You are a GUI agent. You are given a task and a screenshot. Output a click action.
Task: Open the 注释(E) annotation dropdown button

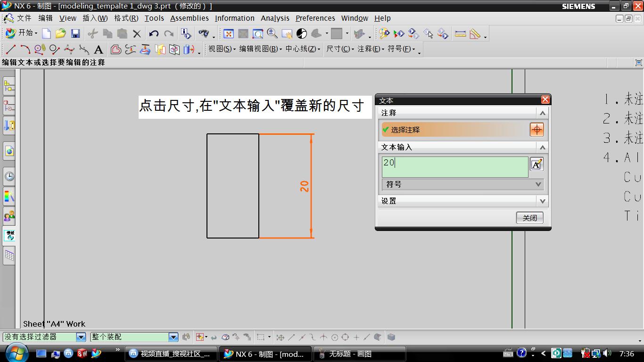pyautogui.click(x=371, y=49)
